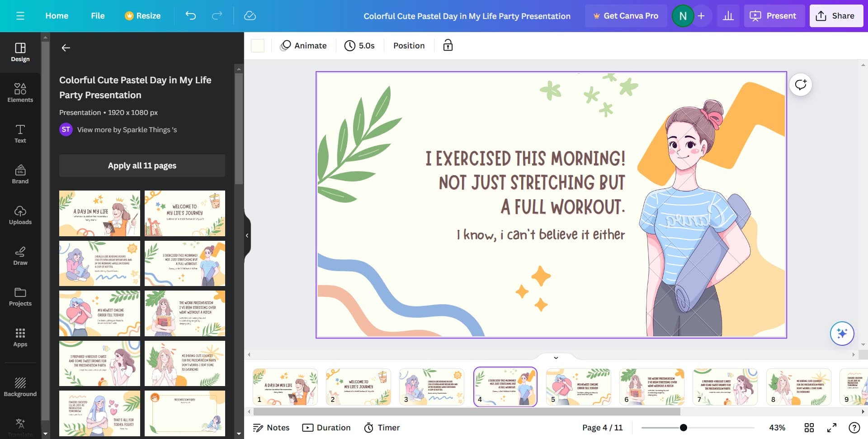This screenshot has height=439, width=868.
Task: Click the lock icon in toolbar
Action: tap(448, 45)
